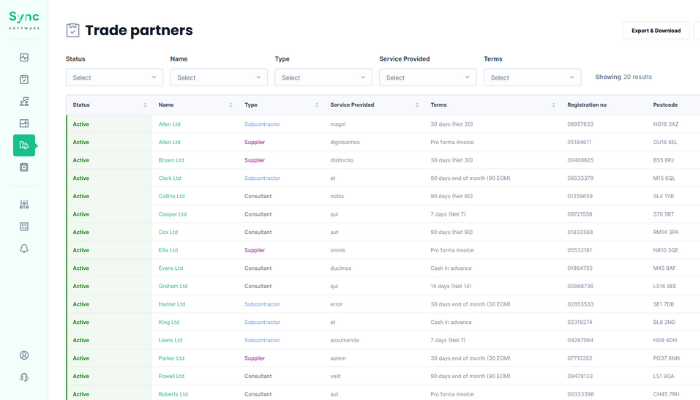Viewport: 700px width, 400px height.
Task: Open the Type filter dropdown
Action: click(x=323, y=77)
